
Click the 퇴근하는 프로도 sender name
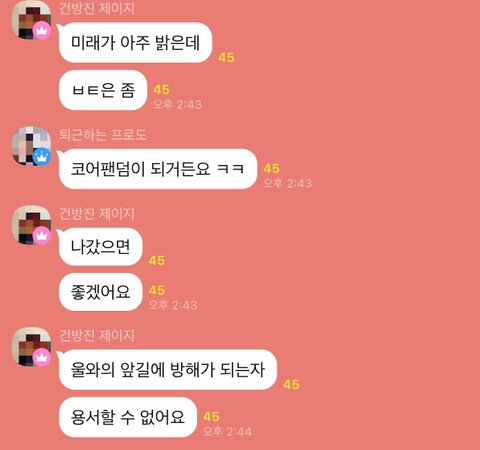point(103,134)
